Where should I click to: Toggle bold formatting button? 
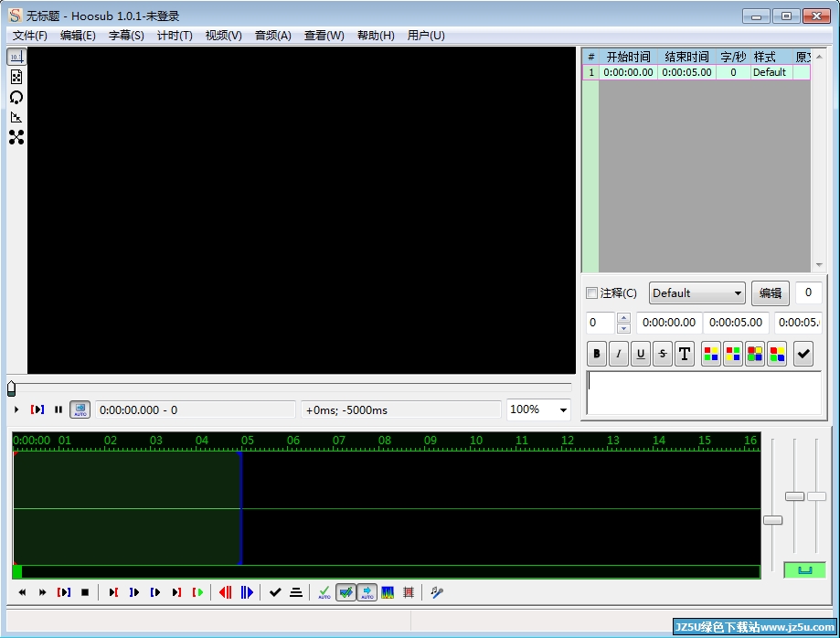pos(597,354)
